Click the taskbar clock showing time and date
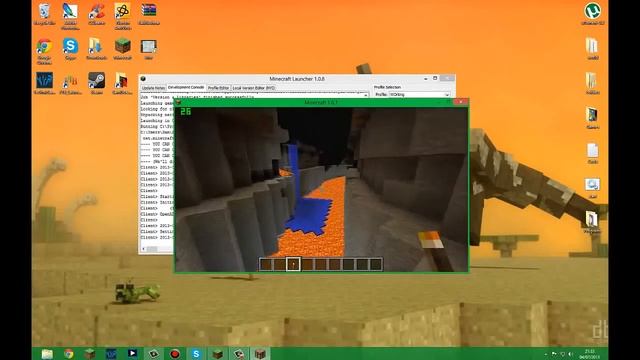The height and width of the screenshot is (360, 640). coord(590,354)
